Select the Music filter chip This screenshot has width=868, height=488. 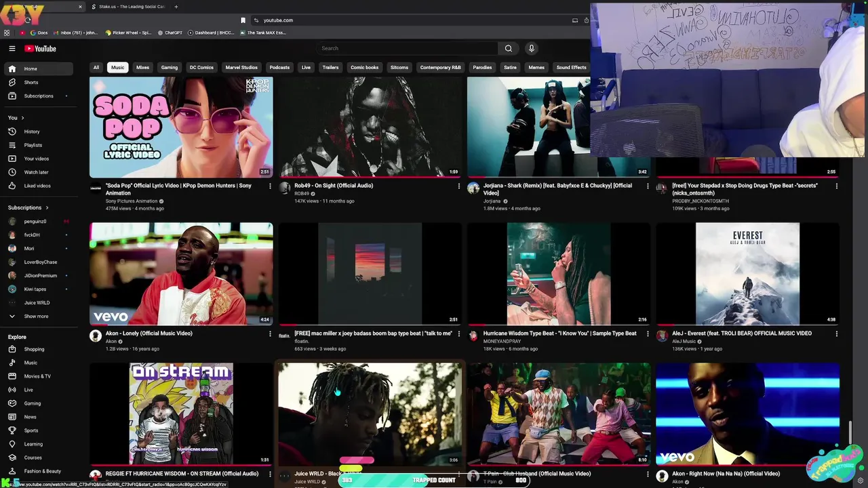(x=118, y=67)
